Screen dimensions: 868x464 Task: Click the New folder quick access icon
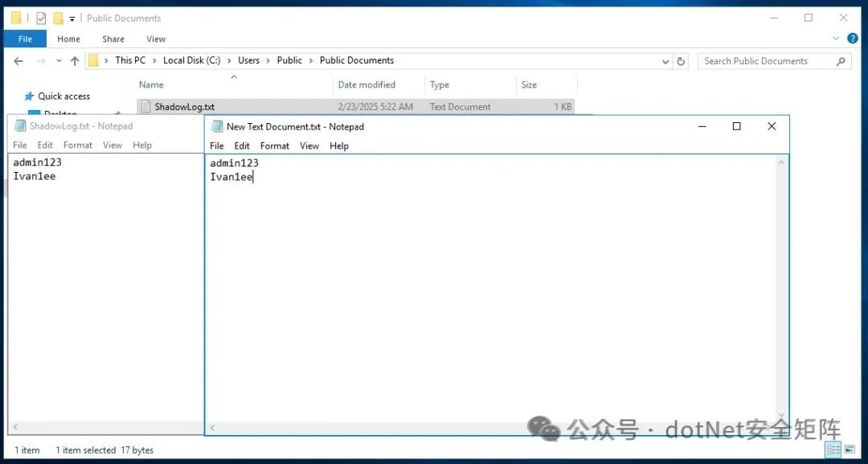(x=58, y=18)
